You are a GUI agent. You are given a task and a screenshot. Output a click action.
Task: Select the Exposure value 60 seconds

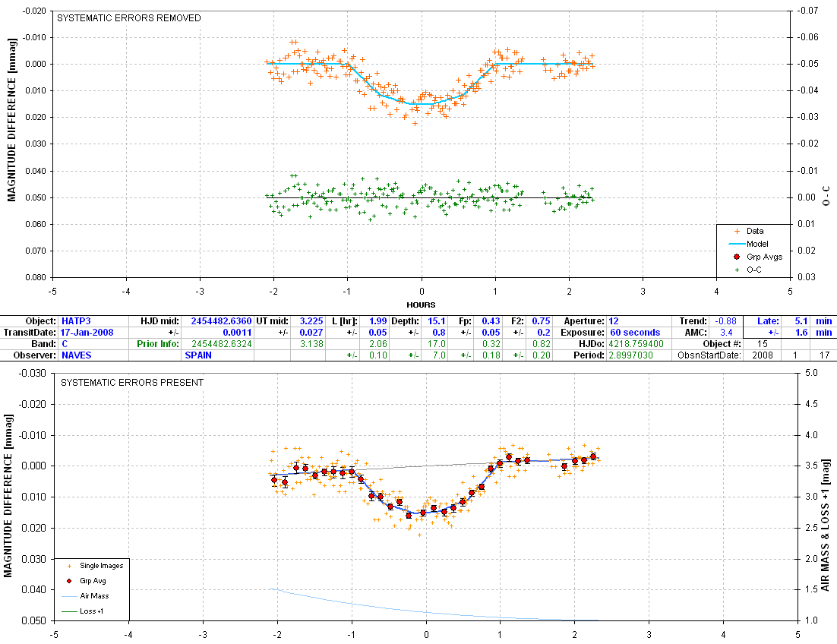click(635, 333)
